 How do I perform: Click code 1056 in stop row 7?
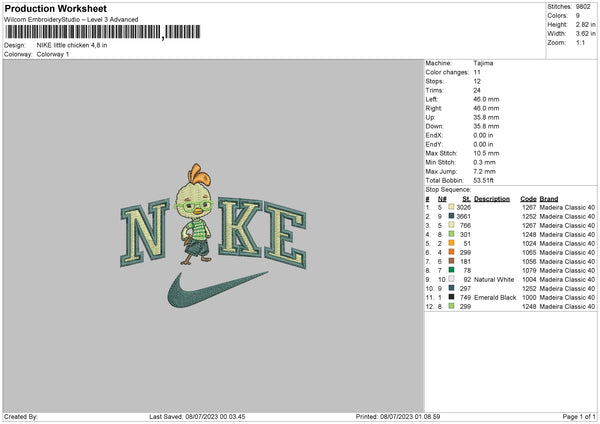(x=529, y=262)
